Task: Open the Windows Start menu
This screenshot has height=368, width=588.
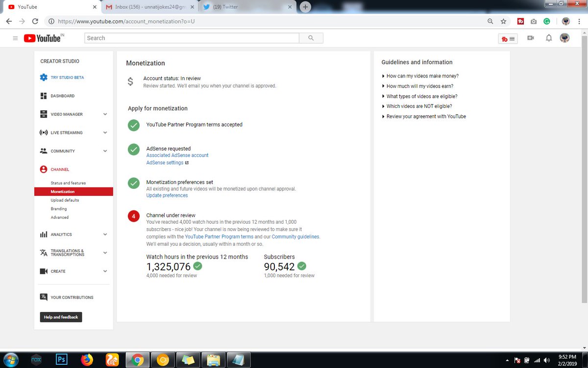Action: point(11,359)
